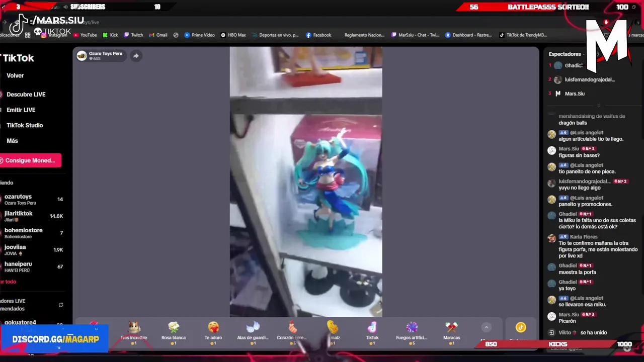This screenshot has width=644, height=362.
Task: Open the Más menu item
Action: (12, 141)
